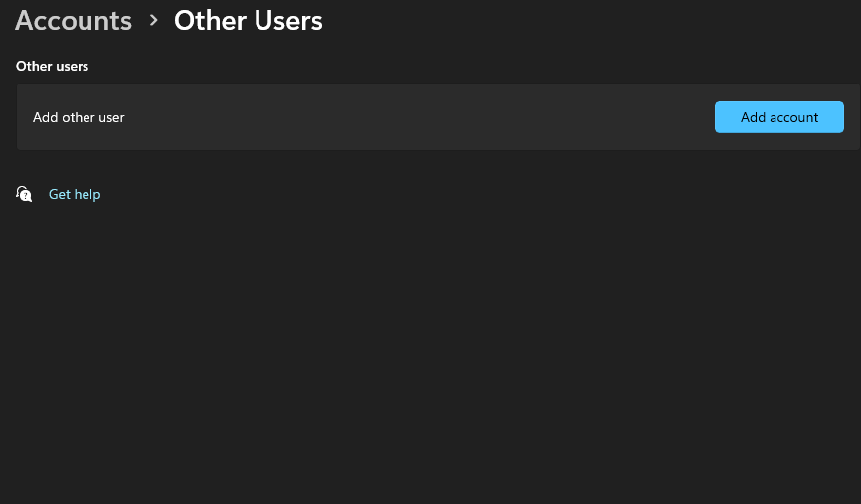Launch Get help support text
Viewport: 861px width, 504px height.
point(75,194)
